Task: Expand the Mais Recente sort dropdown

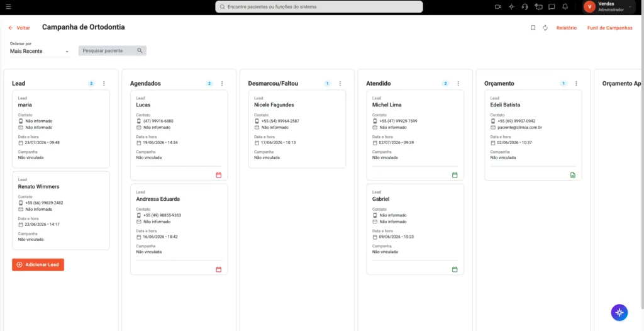Action: pyautogui.click(x=40, y=52)
